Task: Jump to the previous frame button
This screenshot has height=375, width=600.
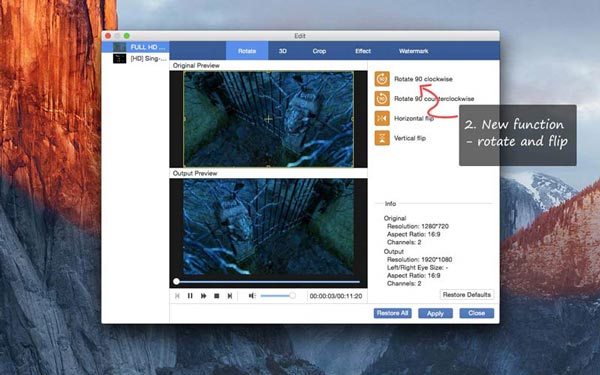Action: click(x=177, y=296)
